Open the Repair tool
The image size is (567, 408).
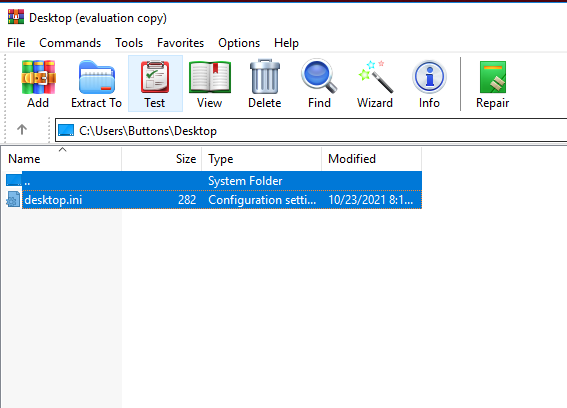click(x=493, y=84)
